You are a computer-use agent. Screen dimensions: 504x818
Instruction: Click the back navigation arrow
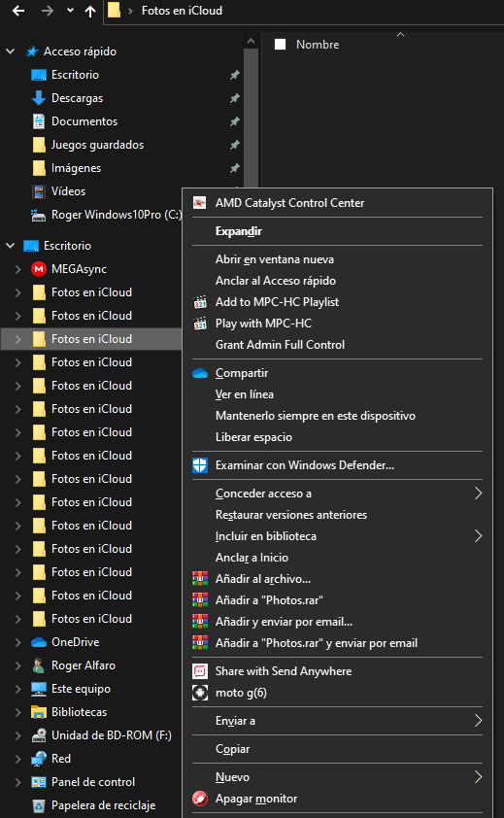point(18,11)
